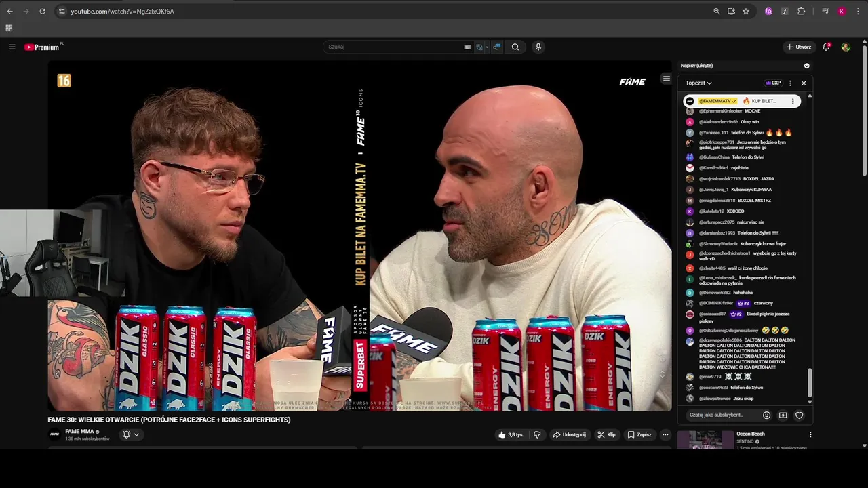Go back with the browser back arrow
868x488 pixels.
[9, 12]
